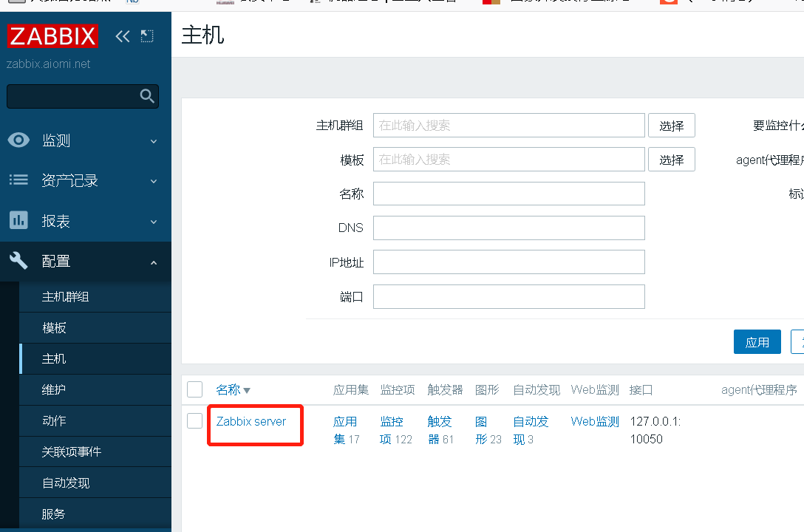This screenshot has width=804, height=532.
Task: Open 自动发现 3 link for Zabbix server
Action: [x=531, y=431]
